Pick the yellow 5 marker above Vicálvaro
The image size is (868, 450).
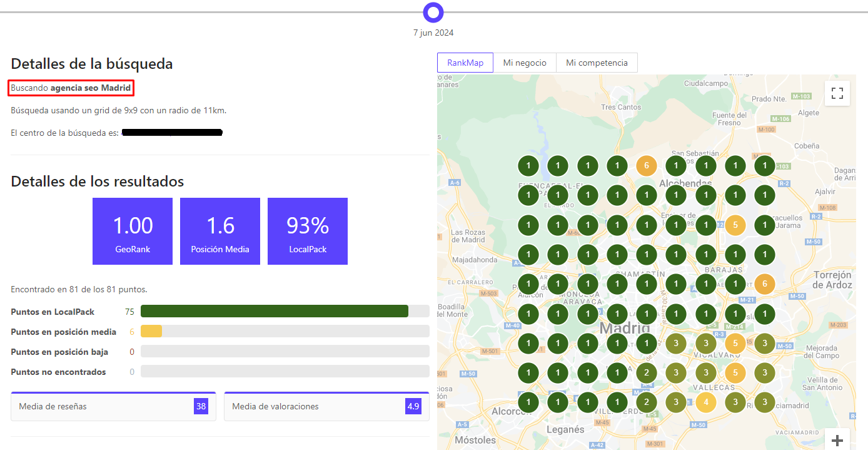coord(735,343)
